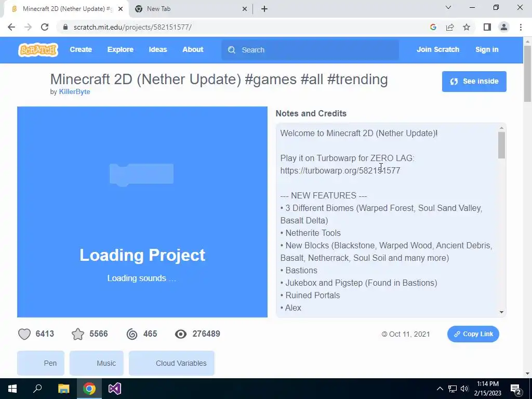532x399 pixels.
Task: Reload the page with the refresh icon
Action: (x=45, y=27)
